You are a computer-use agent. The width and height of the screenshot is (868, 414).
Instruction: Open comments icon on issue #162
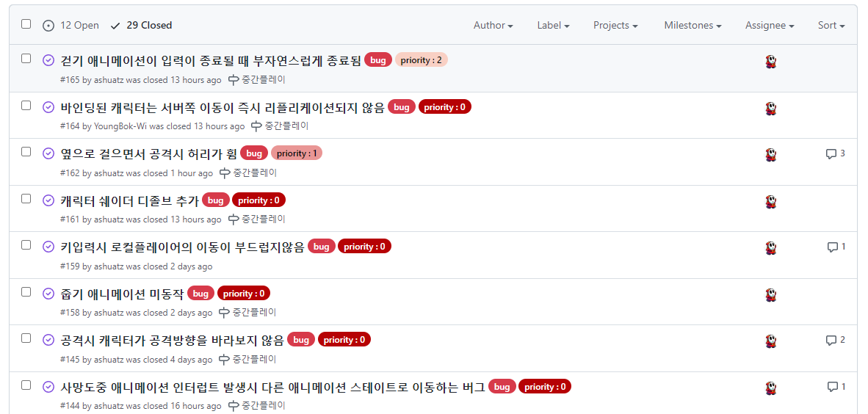831,154
